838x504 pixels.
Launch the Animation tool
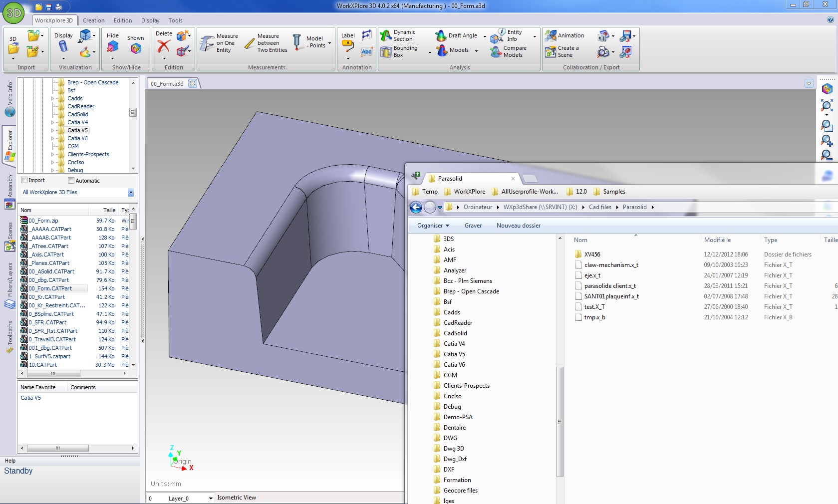pyautogui.click(x=551, y=35)
